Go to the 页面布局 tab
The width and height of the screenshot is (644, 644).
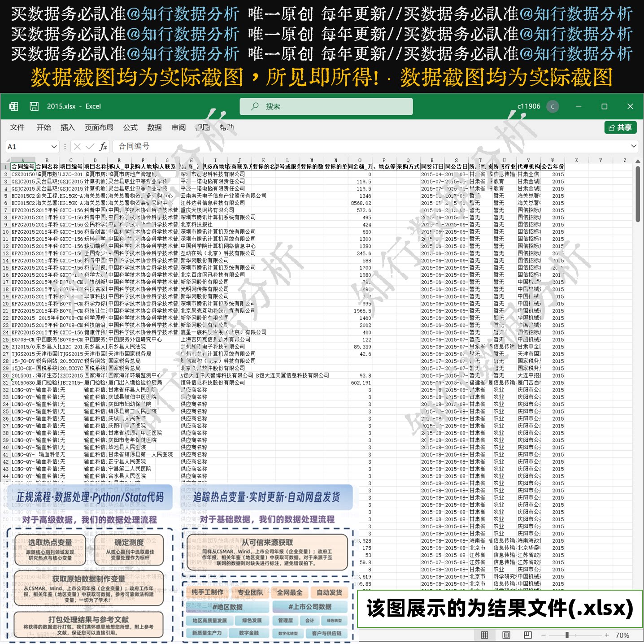pos(99,127)
